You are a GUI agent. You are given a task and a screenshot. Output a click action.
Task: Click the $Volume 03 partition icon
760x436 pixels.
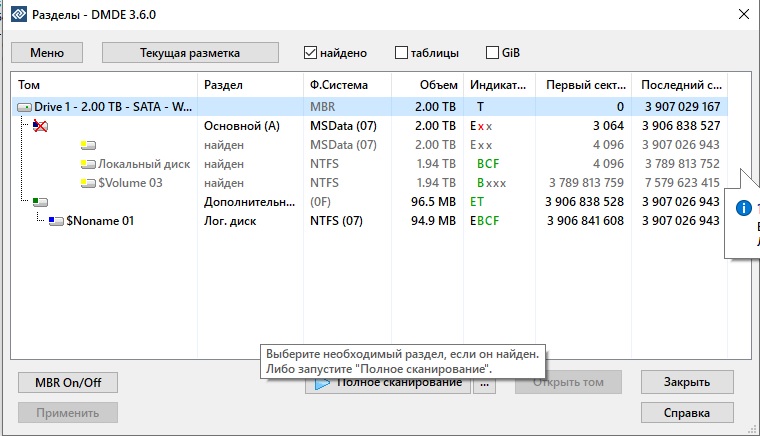(88, 183)
